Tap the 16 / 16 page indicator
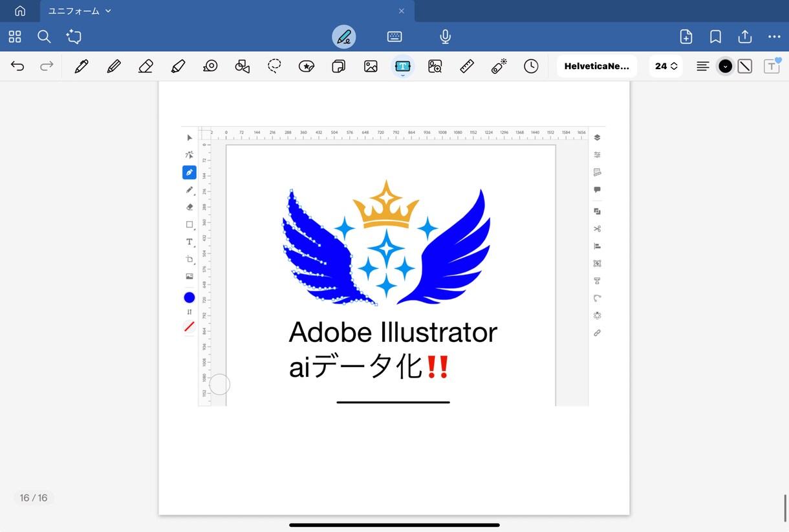 [34, 498]
